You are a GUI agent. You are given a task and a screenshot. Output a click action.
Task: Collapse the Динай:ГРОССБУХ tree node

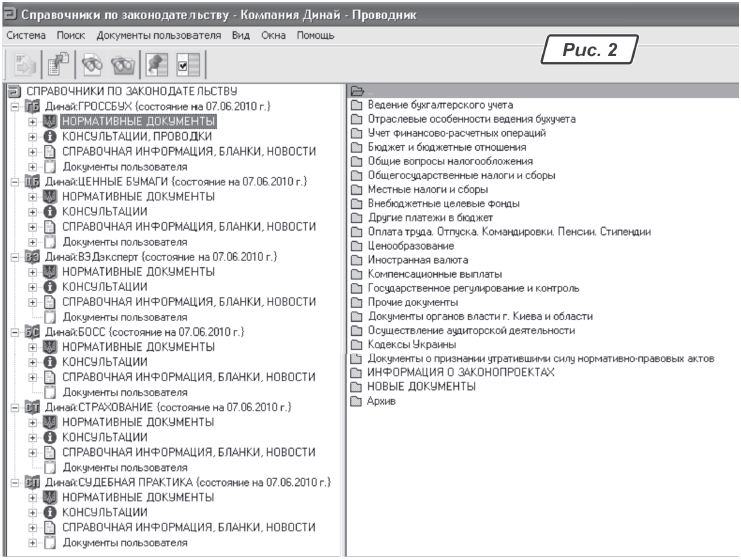tap(14, 106)
